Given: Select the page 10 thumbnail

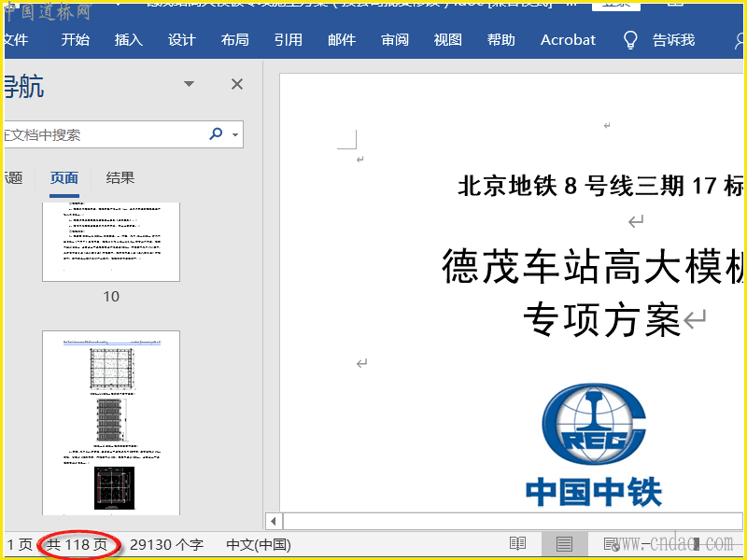Looking at the screenshot, I should pyautogui.click(x=111, y=242).
